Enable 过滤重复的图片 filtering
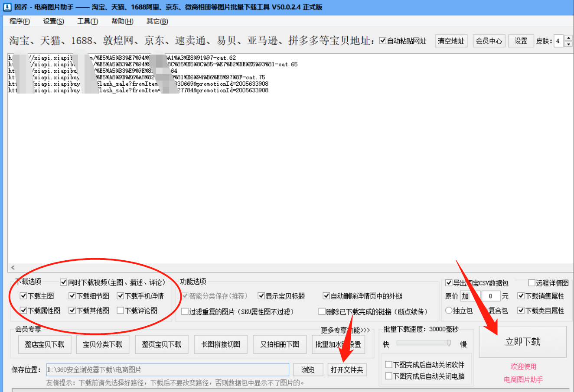Image resolution: width=574 pixels, height=392 pixels. (x=184, y=310)
